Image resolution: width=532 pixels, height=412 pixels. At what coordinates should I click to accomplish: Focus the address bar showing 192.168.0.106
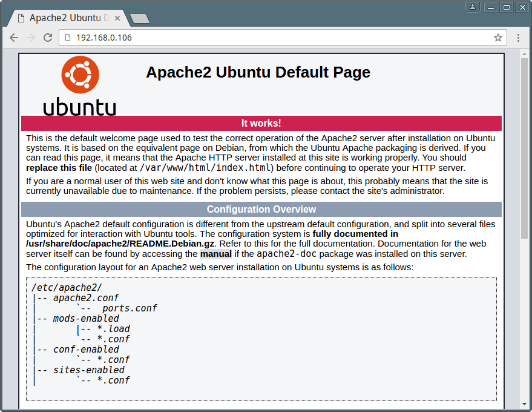pyautogui.click(x=272, y=38)
